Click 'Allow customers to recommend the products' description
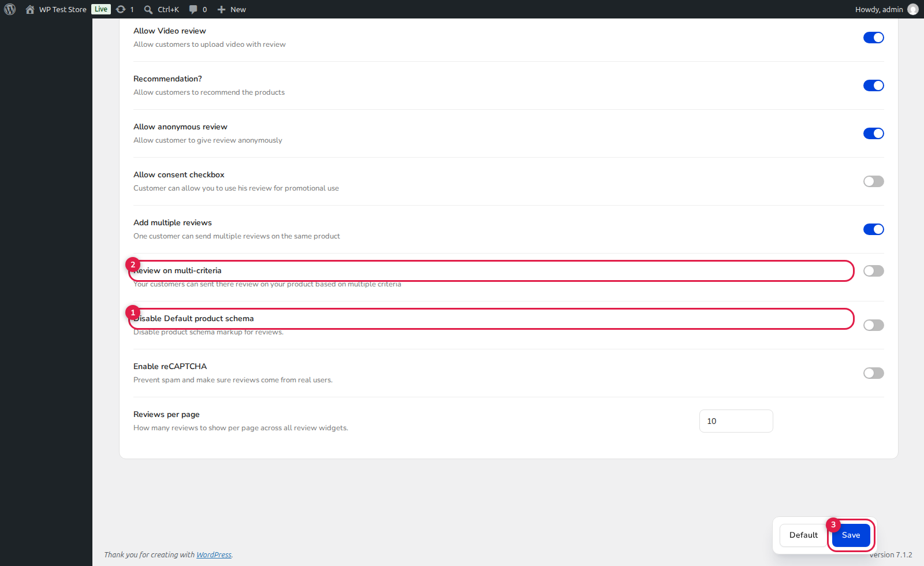This screenshot has width=924, height=566. click(x=209, y=92)
